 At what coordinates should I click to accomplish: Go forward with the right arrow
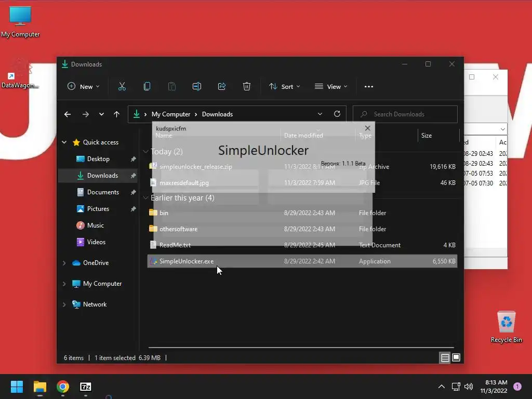(86, 114)
